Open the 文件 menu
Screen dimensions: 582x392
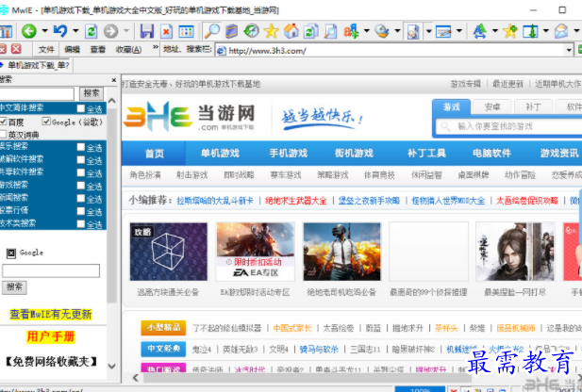46,49
